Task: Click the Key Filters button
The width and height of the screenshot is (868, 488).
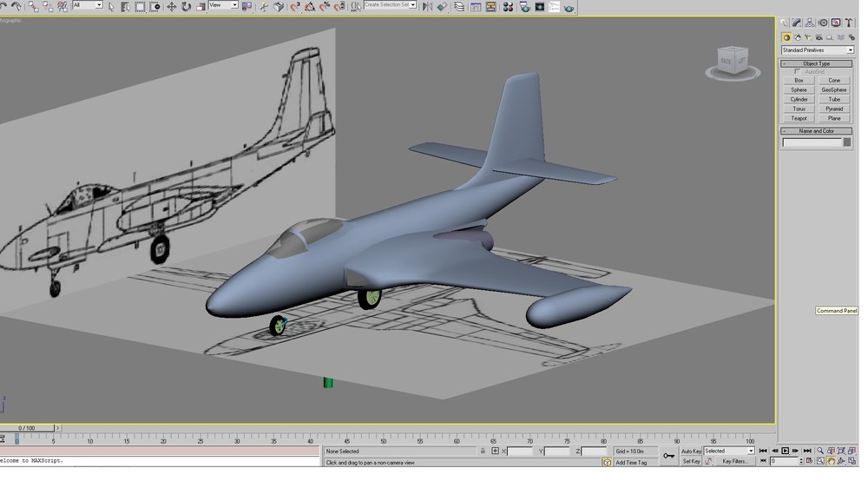Action: pyautogui.click(x=734, y=461)
